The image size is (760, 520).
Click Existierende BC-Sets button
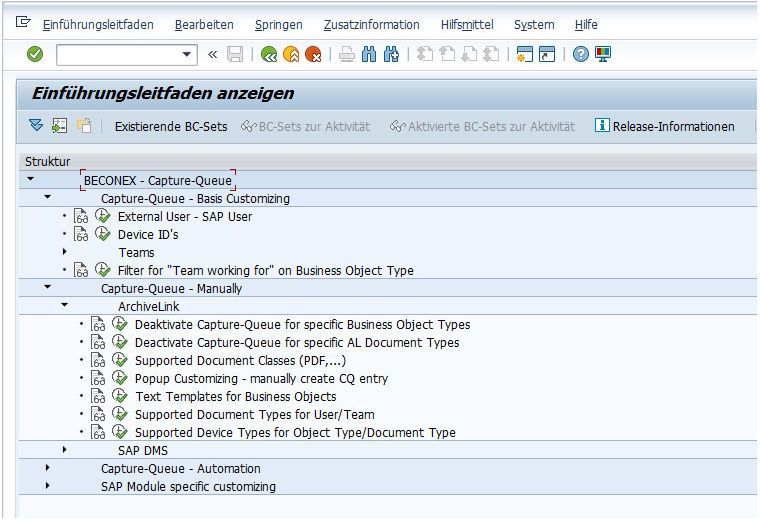click(x=171, y=126)
